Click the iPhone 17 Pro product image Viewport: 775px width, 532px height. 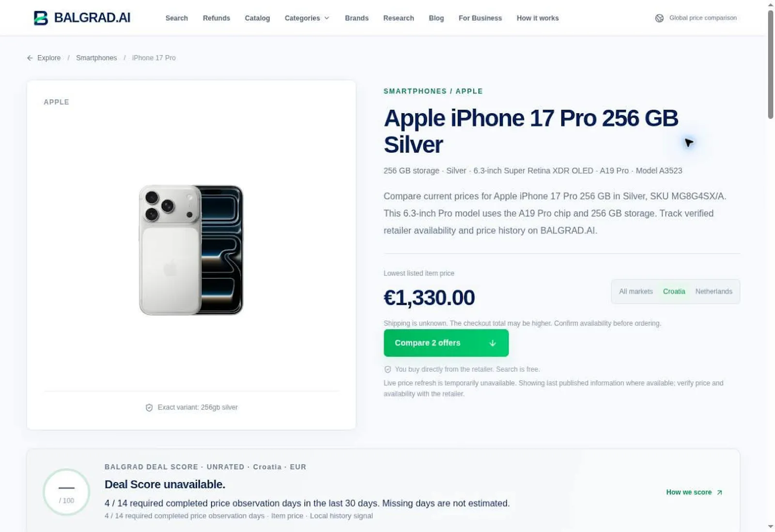(191, 250)
